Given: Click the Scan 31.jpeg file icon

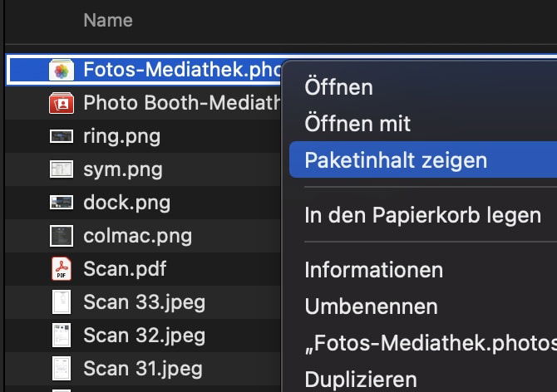Looking at the screenshot, I should (x=62, y=368).
